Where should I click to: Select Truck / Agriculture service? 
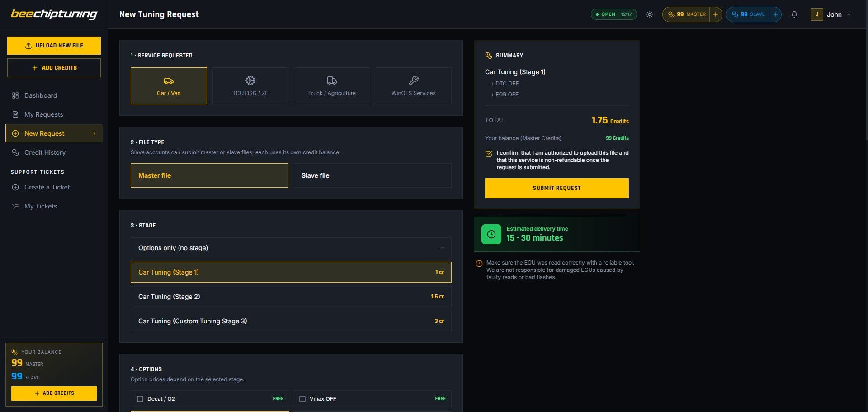(332, 86)
